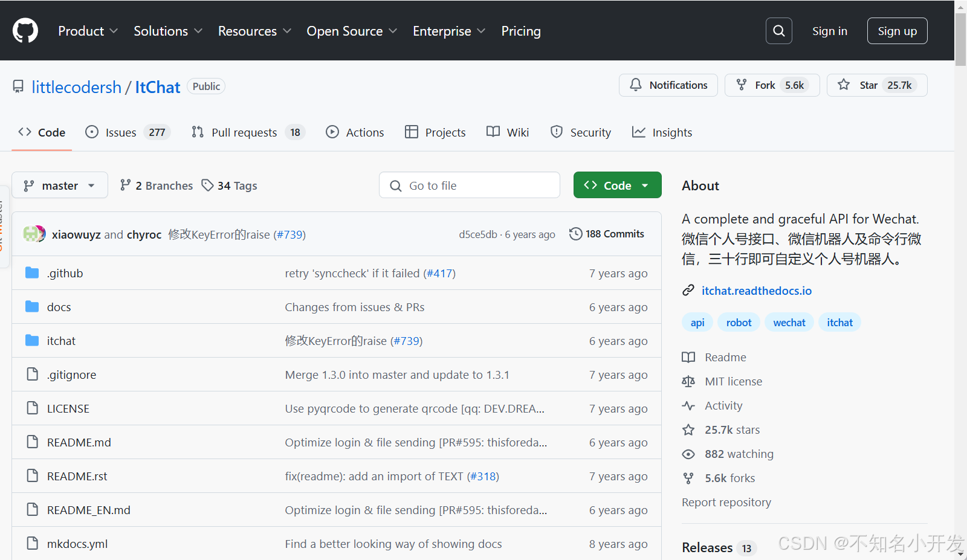The width and height of the screenshot is (967, 560).
Task: Click the tag icon beside 34 Tags
Action: 207,185
